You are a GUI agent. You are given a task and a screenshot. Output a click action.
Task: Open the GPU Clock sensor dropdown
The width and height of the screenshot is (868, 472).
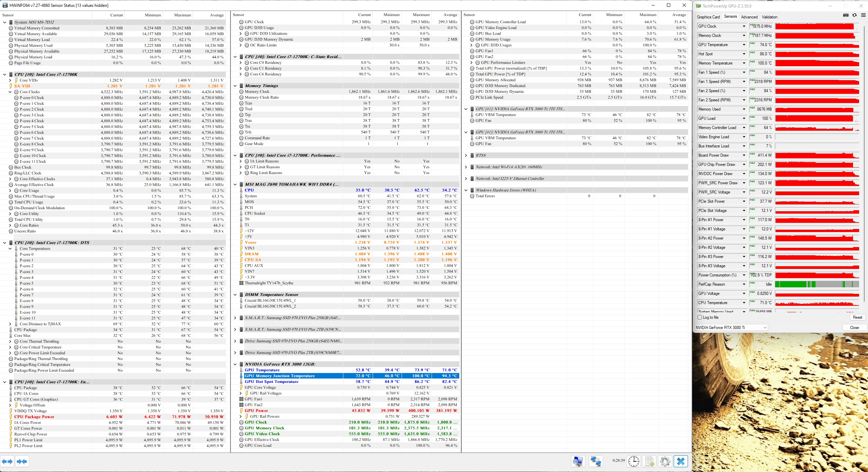744,26
